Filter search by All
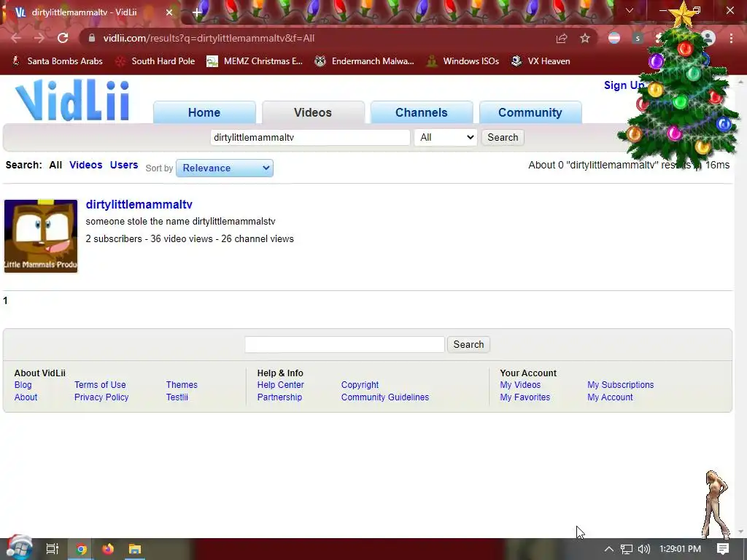Image resolution: width=747 pixels, height=560 pixels. 55,166
